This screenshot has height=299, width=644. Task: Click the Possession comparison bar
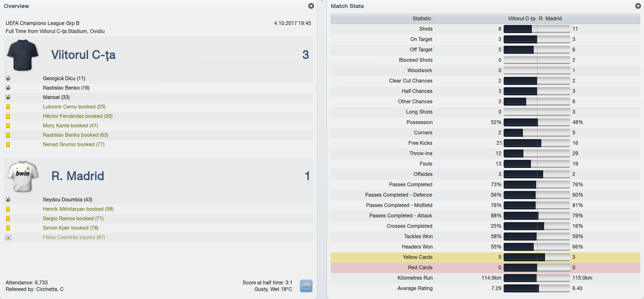[x=537, y=122]
